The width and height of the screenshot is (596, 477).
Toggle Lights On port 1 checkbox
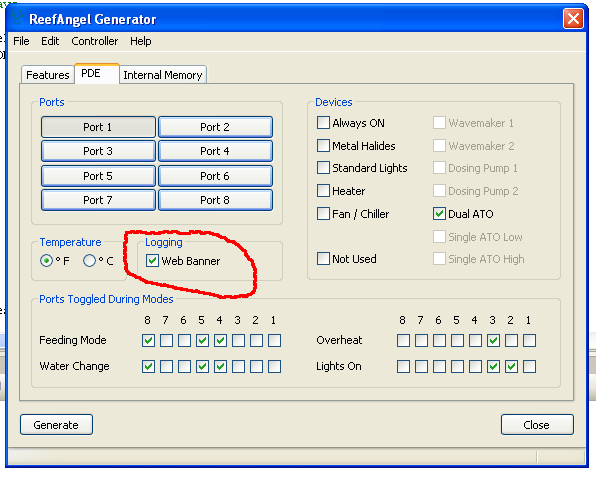(x=529, y=367)
